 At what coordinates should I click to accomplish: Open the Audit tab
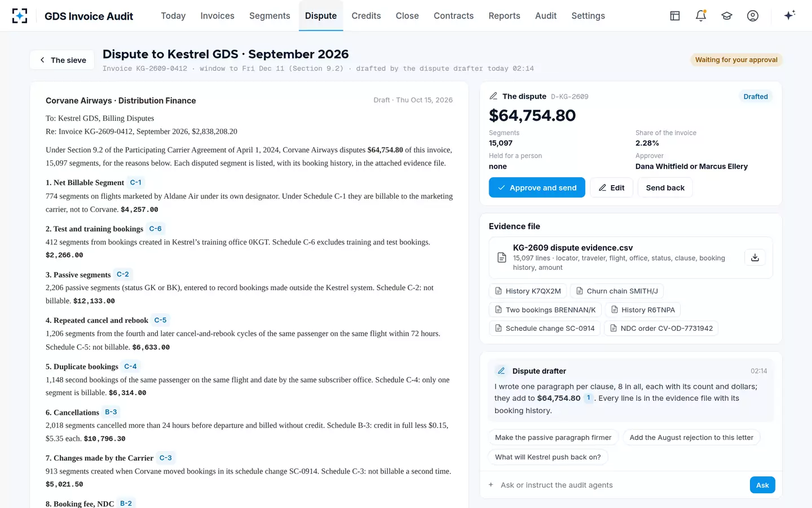click(x=546, y=16)
